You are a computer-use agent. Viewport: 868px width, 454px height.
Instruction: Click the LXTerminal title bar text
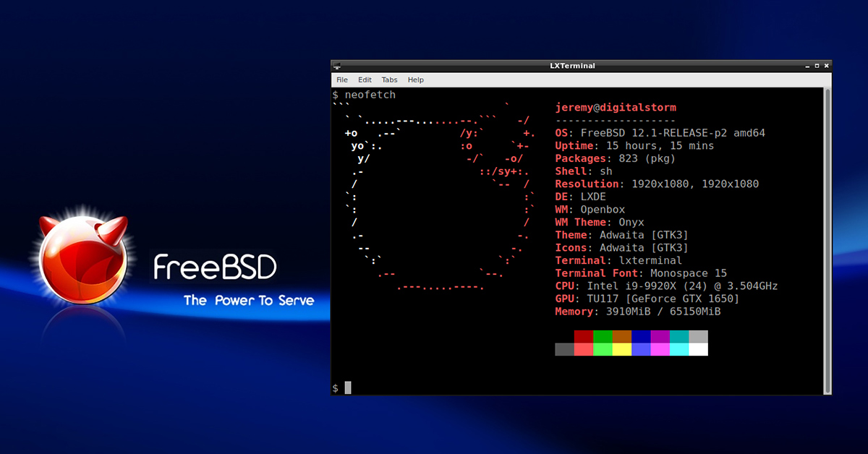pyautogui.click(x=572, y=66)
